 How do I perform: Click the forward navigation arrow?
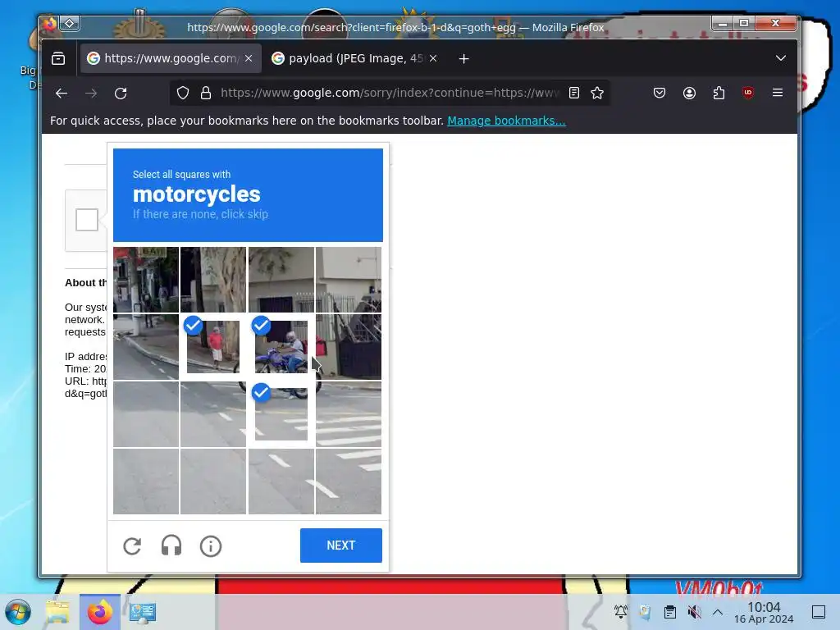coord(91,94)
